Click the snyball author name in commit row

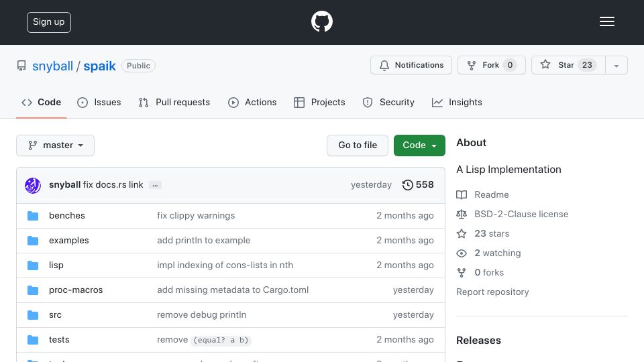[64, 185]
